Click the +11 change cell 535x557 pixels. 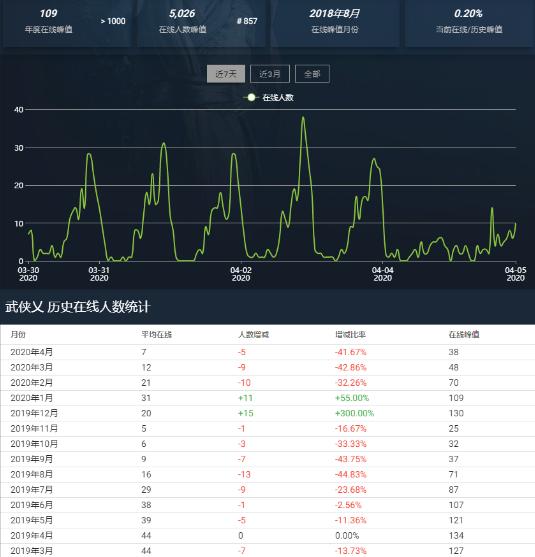[245, 398]
